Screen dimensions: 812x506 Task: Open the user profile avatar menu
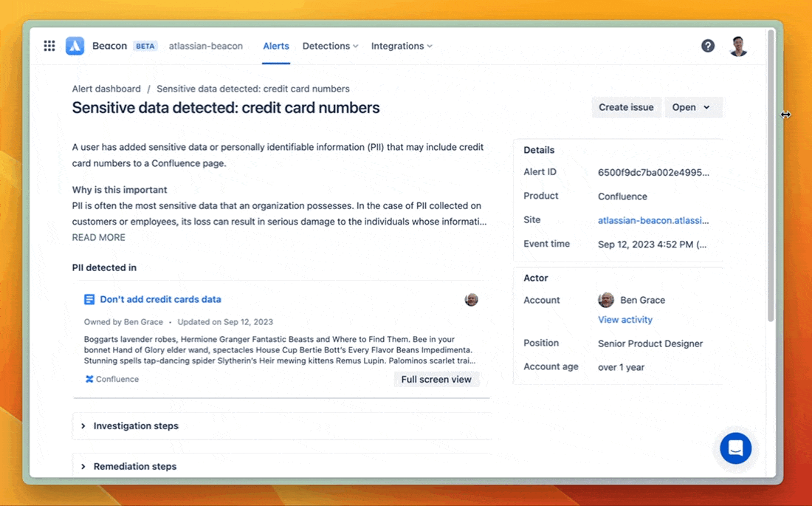738,46
